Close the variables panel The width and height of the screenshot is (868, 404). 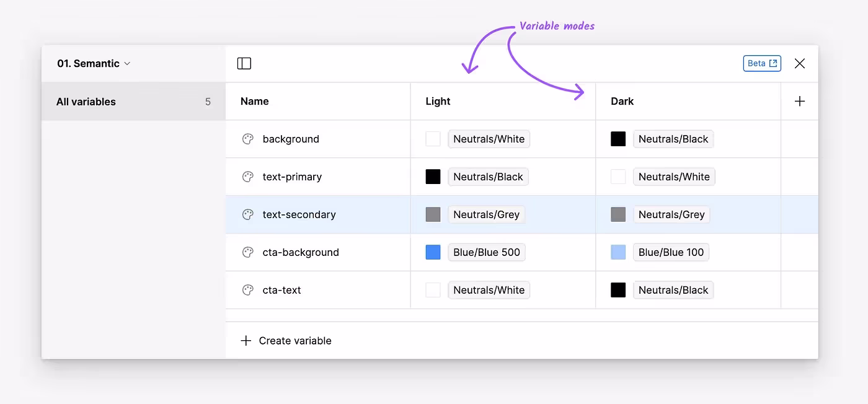(x=800, y=63)
